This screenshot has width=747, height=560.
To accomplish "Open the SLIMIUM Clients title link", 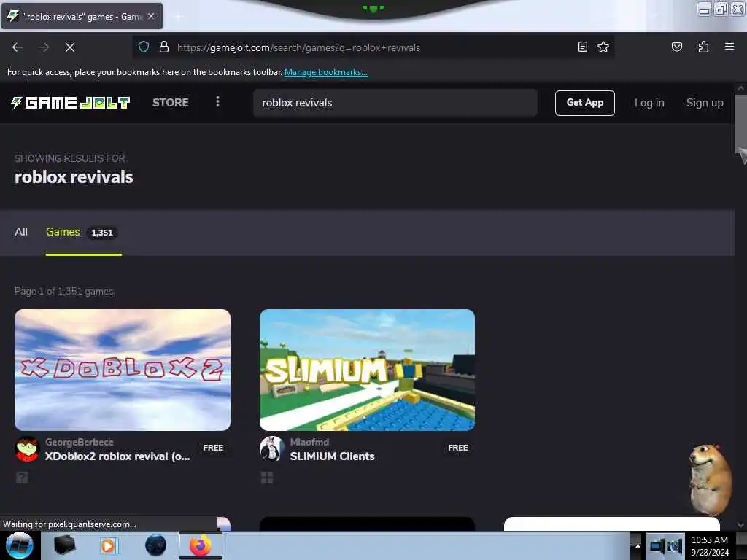I will coord(332,456).
